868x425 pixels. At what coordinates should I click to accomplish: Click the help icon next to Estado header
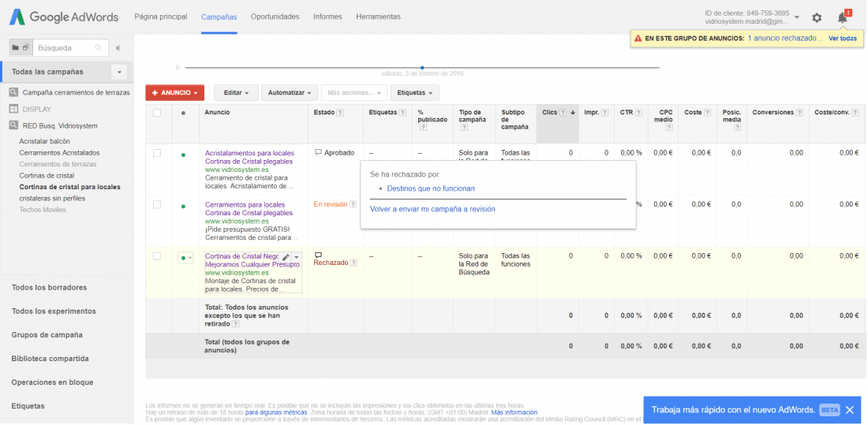tap(340, 112)
